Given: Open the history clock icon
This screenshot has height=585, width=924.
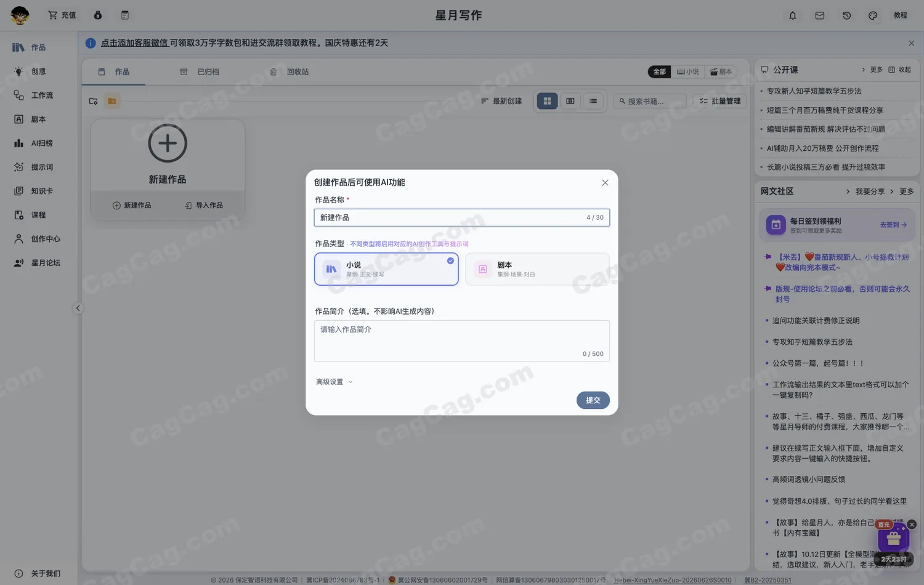Looking at the screenshot, I should point(847,15).
